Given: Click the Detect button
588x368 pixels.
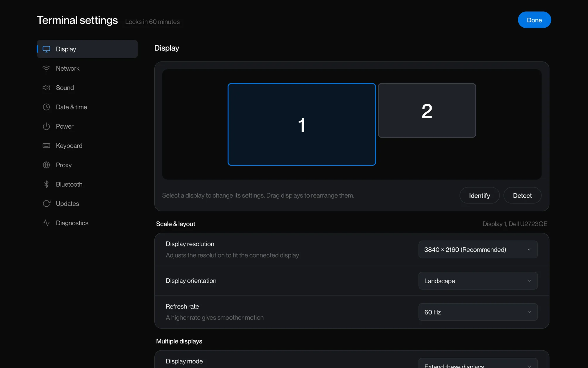Looking at the screenshot, I should coord(522,195).
